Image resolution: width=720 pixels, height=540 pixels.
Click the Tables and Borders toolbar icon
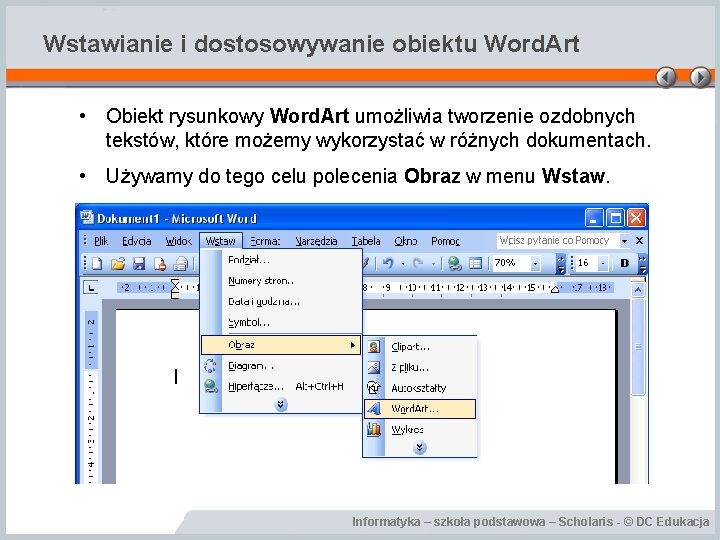pos(475,263)
